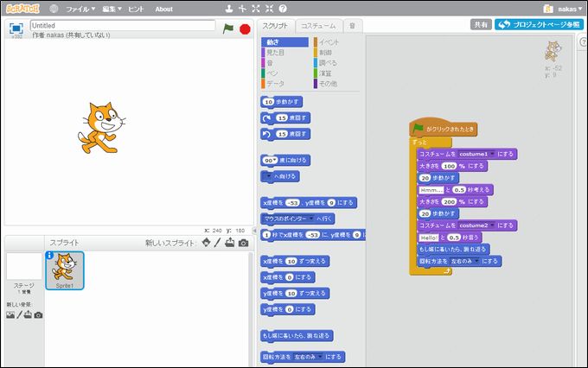Click the block help question mark icon

click(282, 9)
